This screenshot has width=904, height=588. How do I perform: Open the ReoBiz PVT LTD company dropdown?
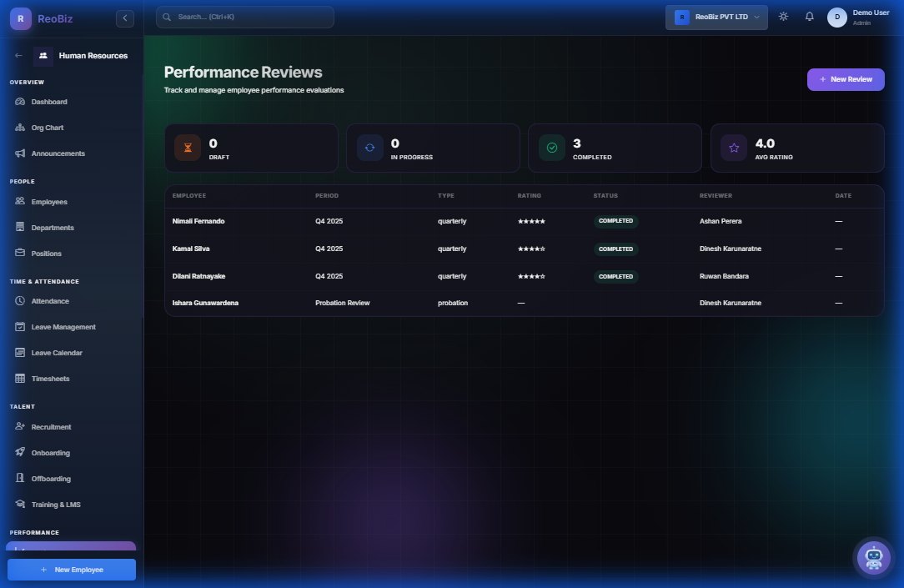coord(716,17)
